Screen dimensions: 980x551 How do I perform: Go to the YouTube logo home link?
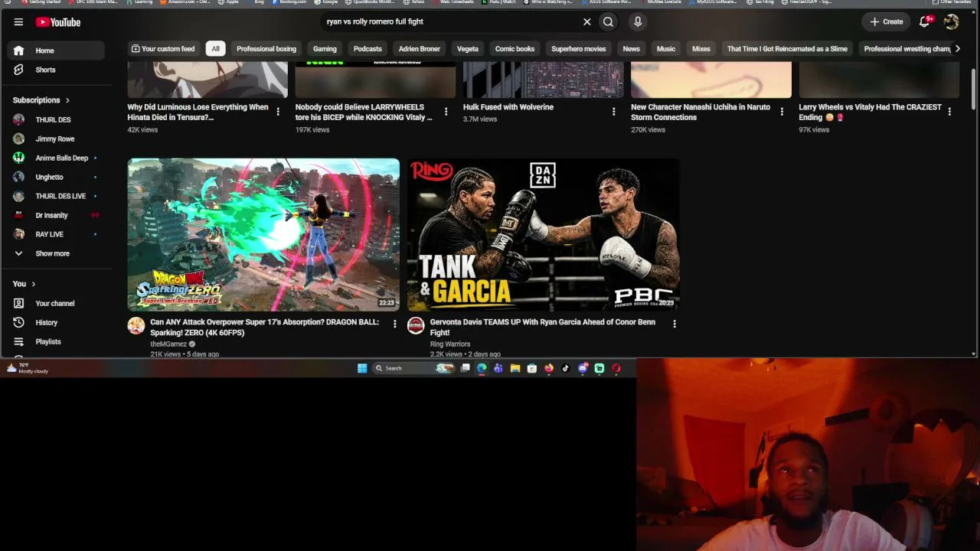(57, 22)
